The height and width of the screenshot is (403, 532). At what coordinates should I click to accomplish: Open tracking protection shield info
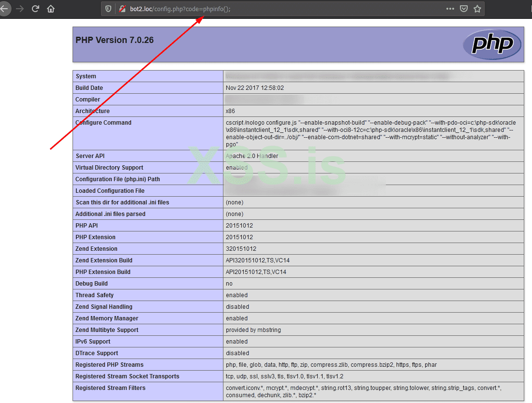point(108,9)
